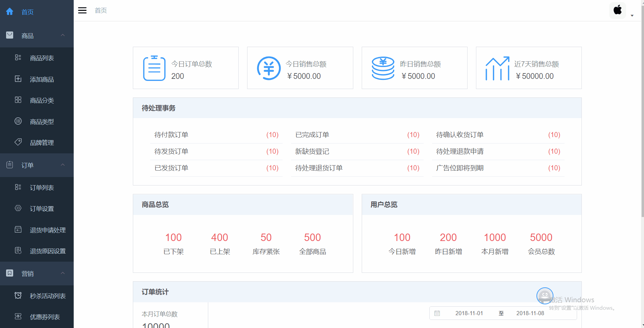Image resolution: width=644 pixels, height=328 pixels.
Task: Click the 商品列表 list icon
Action: click(18, 58)
